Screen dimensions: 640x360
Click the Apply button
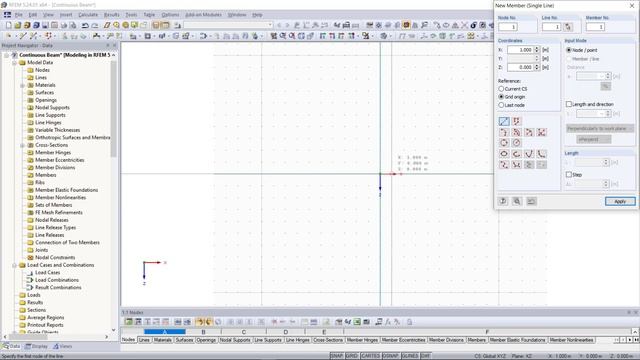(x=620, y=201)
